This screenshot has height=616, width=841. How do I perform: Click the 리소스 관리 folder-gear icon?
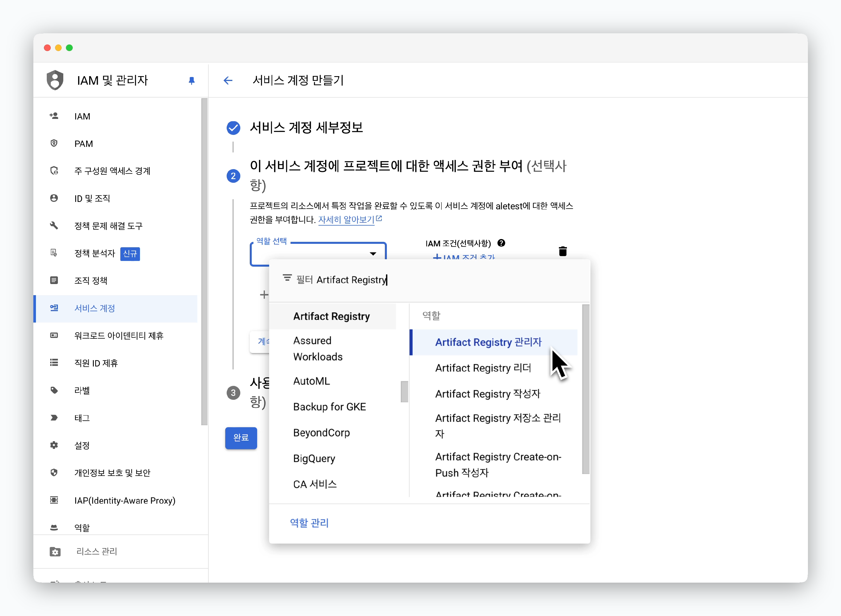tap(55, 552)
